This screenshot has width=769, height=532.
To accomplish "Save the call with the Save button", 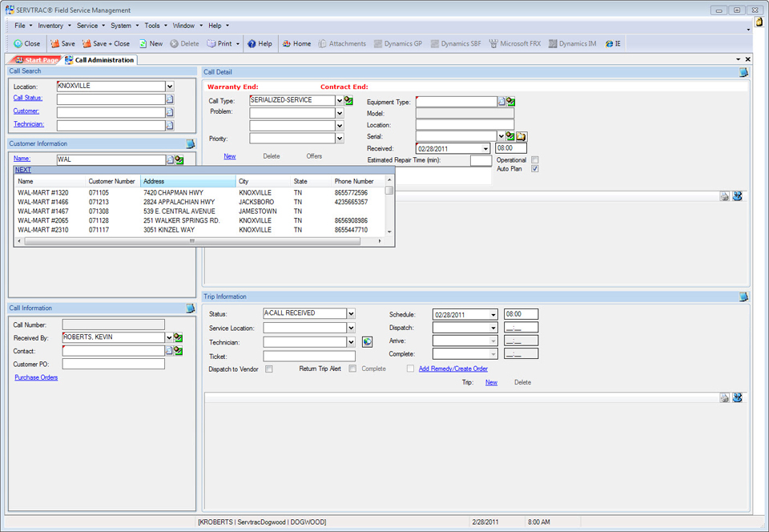I will point(62,43).
